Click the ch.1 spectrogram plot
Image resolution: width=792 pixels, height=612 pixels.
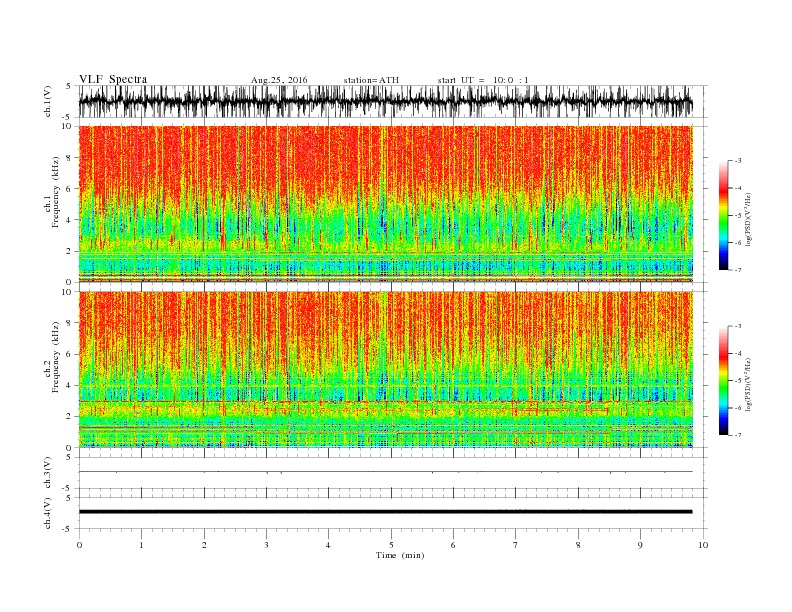(385, 204)
